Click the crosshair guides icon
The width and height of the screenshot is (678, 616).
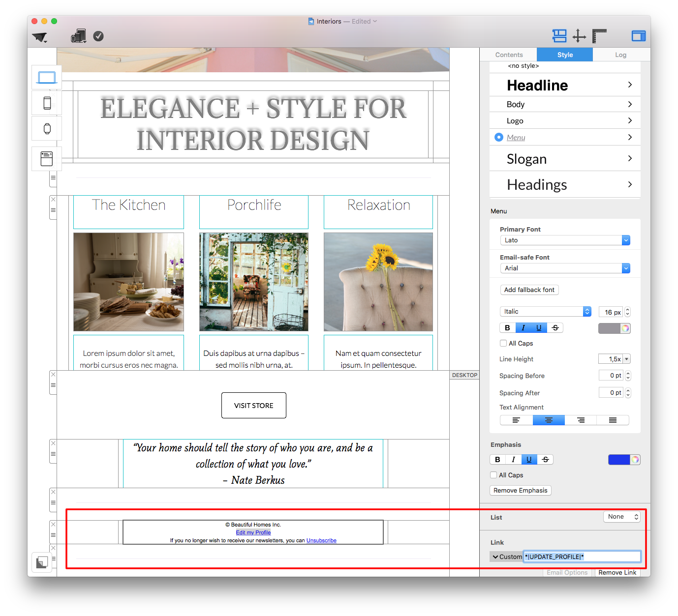click(x=579, y=36)
